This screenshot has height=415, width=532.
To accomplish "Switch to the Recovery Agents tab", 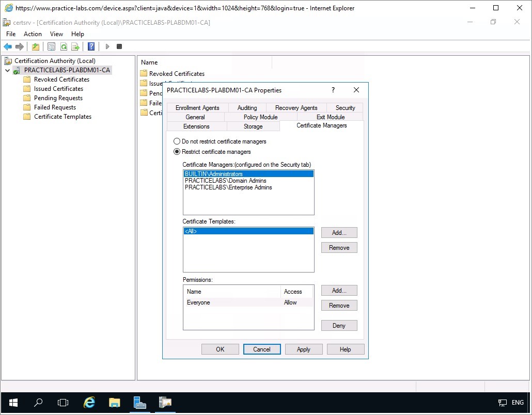I will (x=296, y=108).
